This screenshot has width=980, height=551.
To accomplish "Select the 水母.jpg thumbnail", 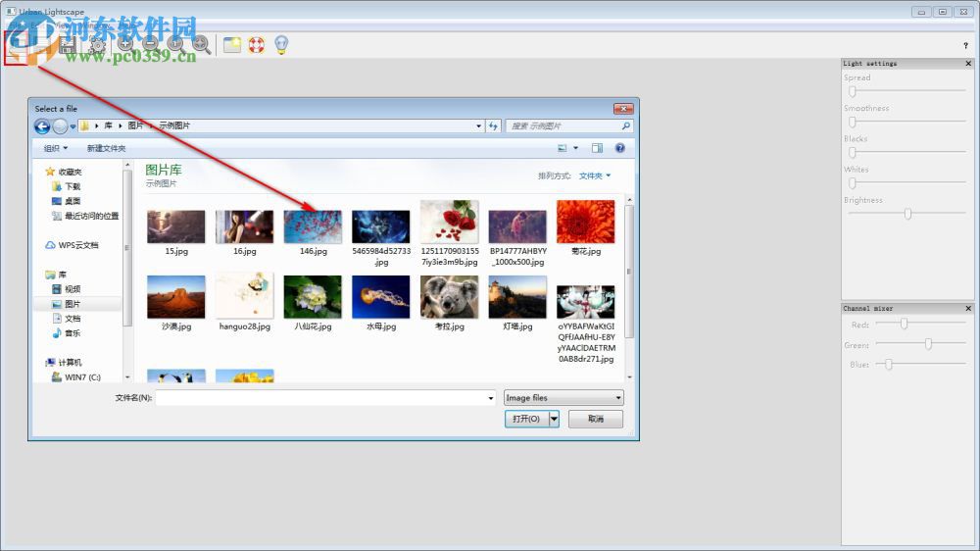I will (380, 297).
